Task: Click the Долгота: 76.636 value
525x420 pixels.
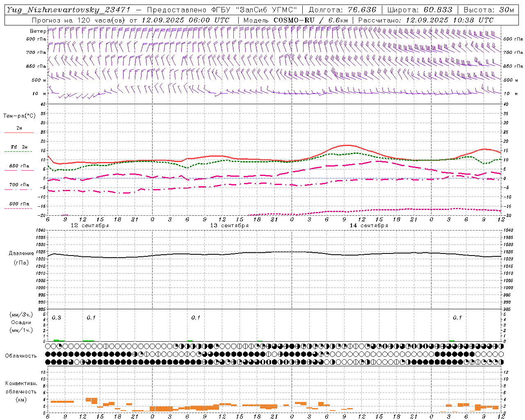Action: click(342, 10)
